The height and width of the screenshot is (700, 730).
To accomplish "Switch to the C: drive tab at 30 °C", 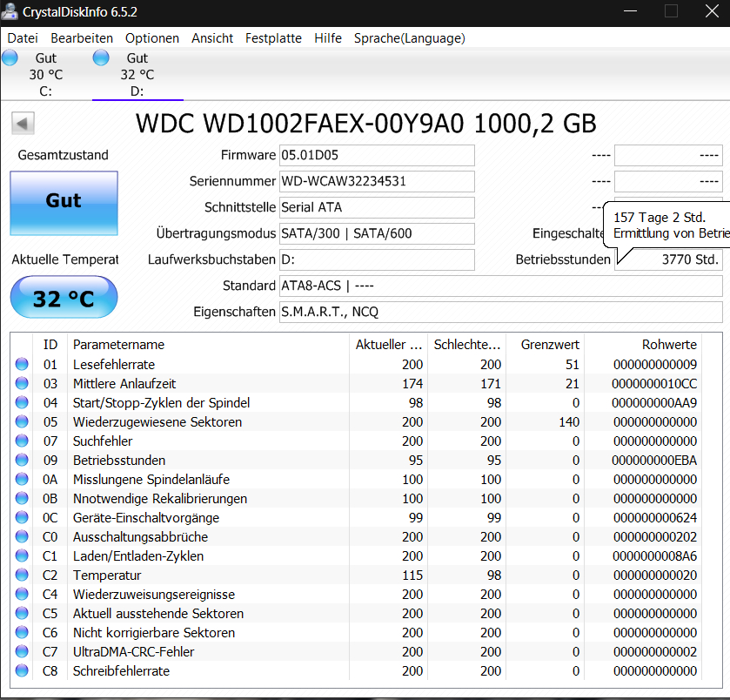I will (45, 75).
